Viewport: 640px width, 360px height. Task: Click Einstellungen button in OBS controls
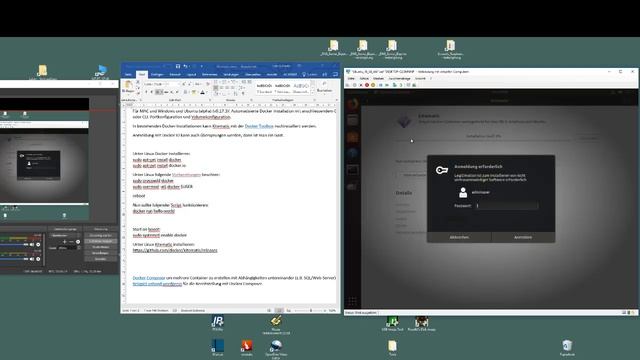(x=100, y=253)
